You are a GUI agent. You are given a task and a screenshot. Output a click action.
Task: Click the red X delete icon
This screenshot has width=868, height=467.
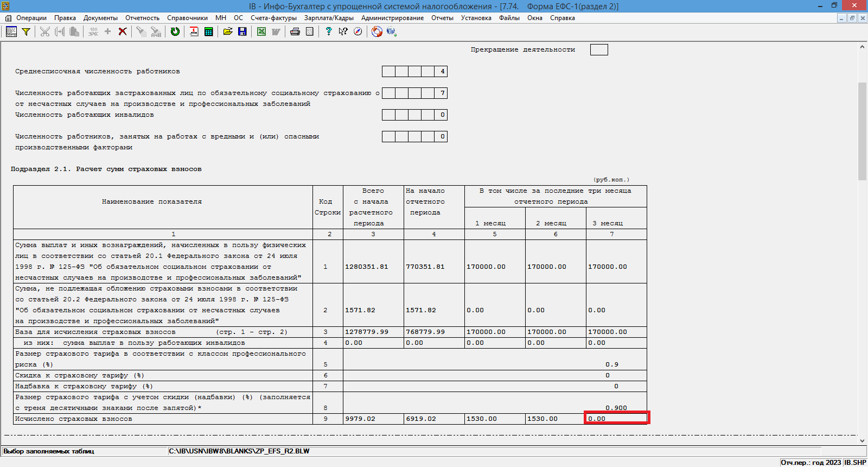[x=123, y=31]
